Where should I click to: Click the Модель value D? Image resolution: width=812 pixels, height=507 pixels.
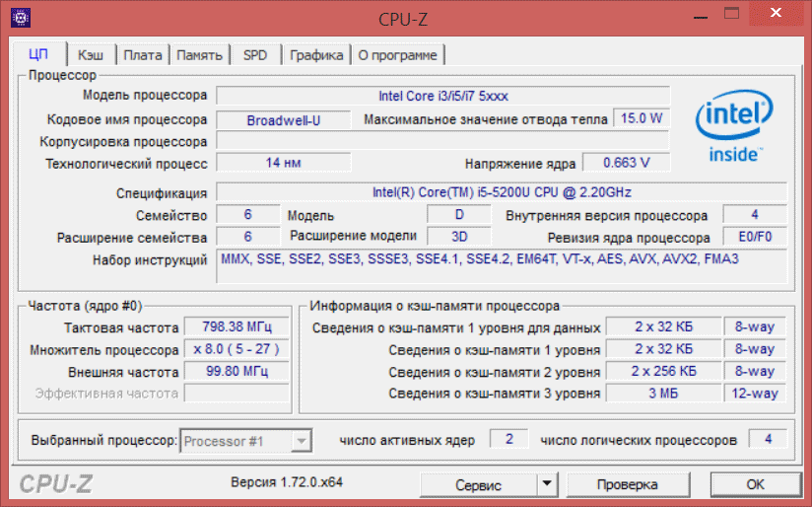459,215
